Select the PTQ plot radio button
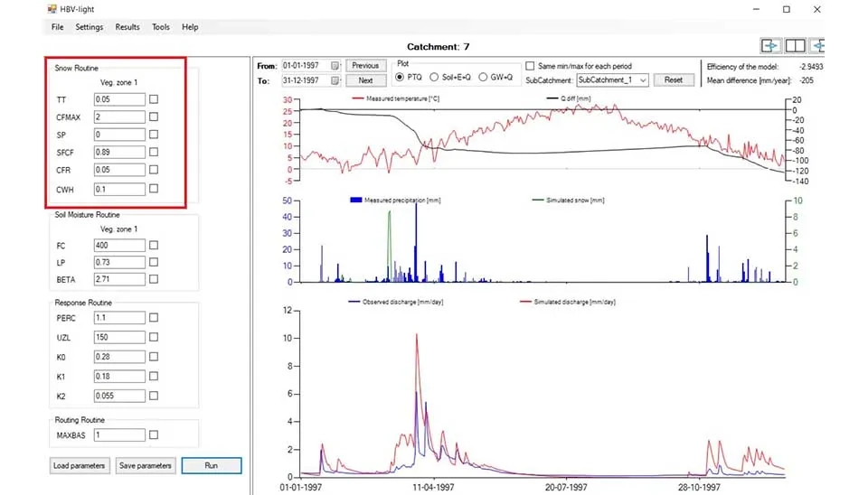This screenshot has height=495, width=868. pos(401,78)
